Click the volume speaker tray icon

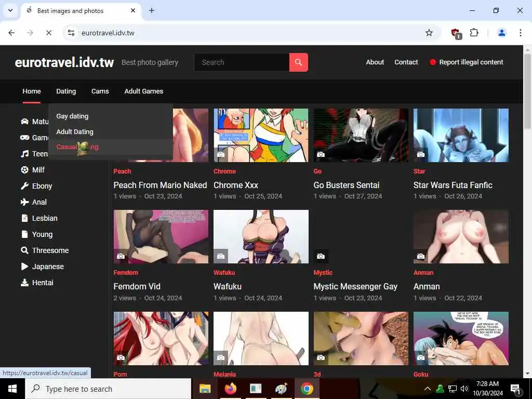coord(464,389)
